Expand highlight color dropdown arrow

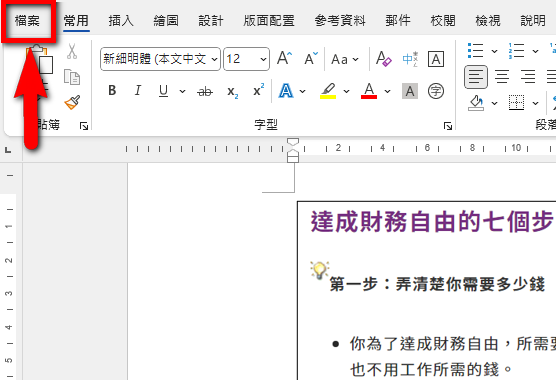[x=346, y=91]
